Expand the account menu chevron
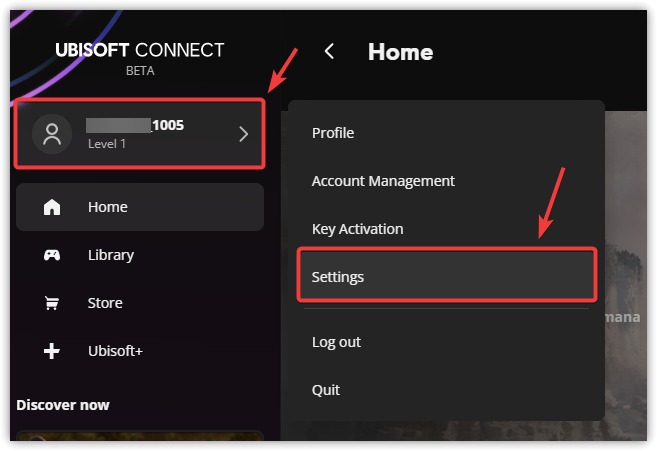 (243, 134)
